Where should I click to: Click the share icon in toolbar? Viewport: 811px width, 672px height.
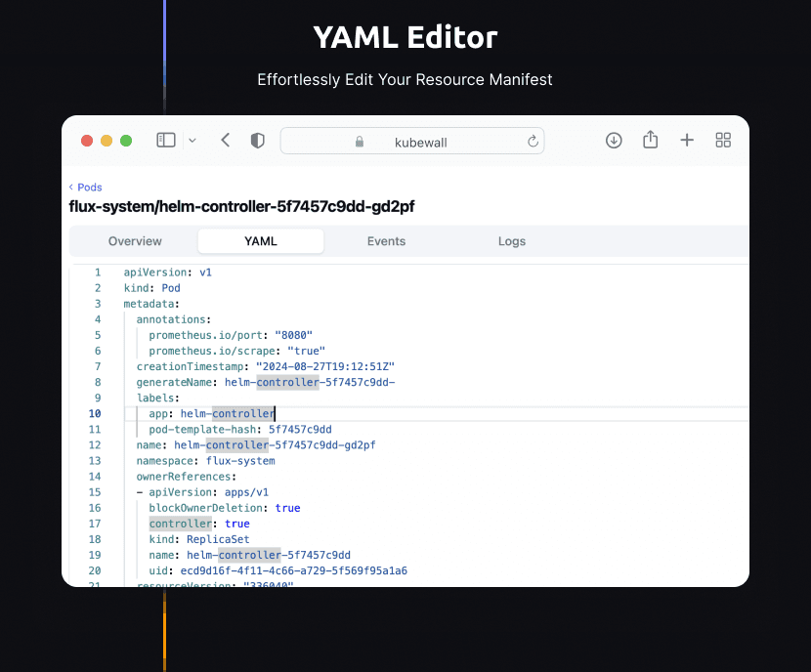(x=651, y=141)
